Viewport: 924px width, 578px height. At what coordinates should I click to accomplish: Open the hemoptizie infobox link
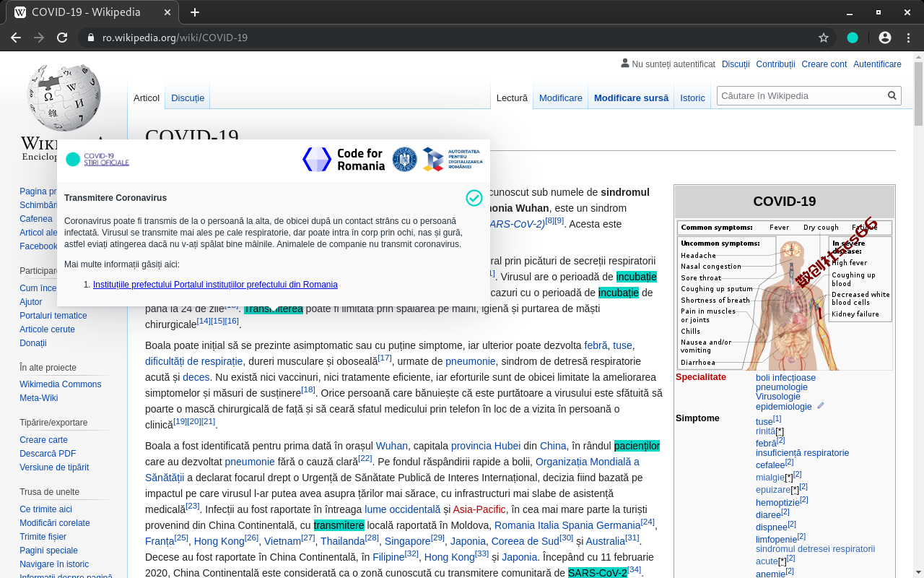777,502
